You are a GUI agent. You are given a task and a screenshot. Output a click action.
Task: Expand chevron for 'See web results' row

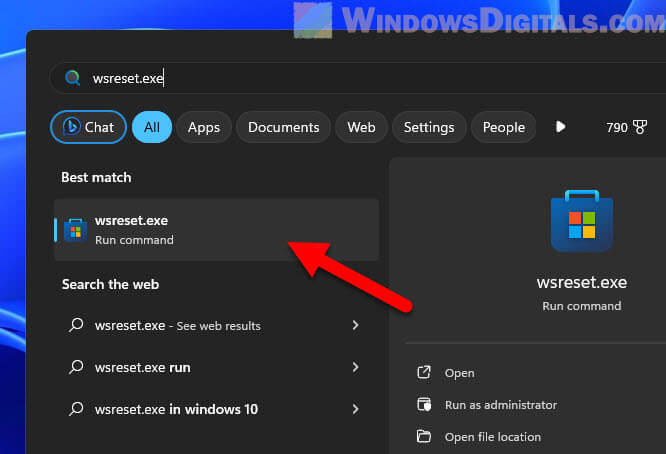(356, 325)
